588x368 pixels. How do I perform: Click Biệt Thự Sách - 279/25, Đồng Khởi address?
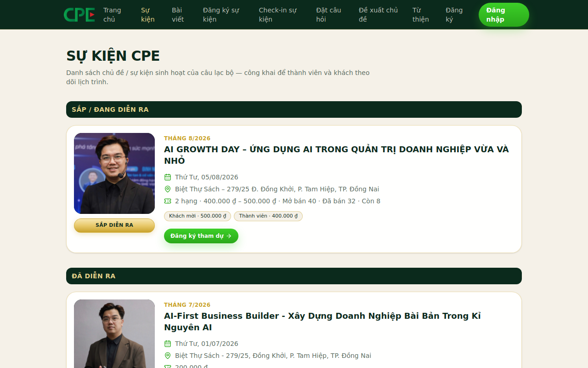click(x=273, y=356)
